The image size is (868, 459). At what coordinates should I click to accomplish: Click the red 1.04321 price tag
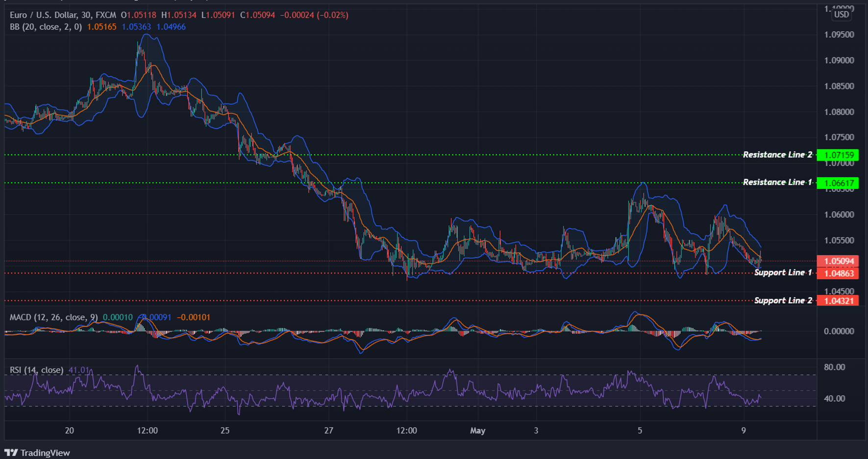coord(839,301)
